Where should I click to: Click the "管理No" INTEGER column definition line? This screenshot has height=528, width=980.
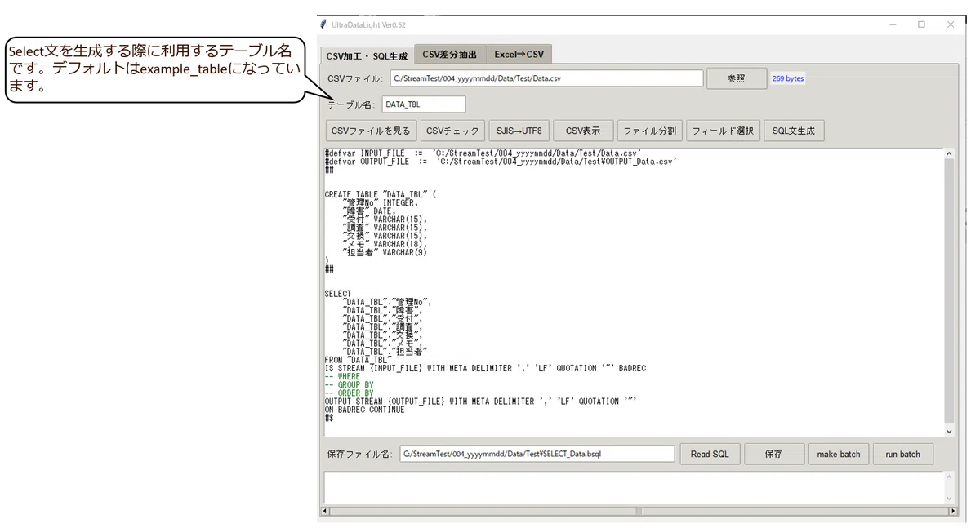click(381, 202)
